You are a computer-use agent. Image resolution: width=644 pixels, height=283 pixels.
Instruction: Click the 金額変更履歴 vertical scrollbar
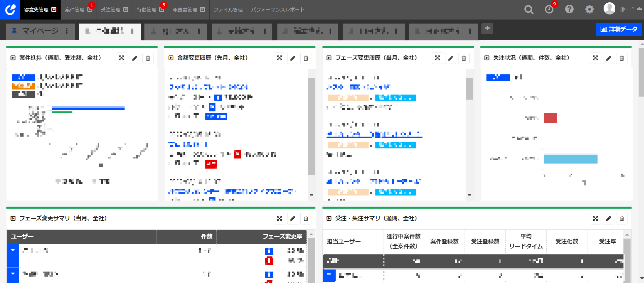click(x=311, y=127)
